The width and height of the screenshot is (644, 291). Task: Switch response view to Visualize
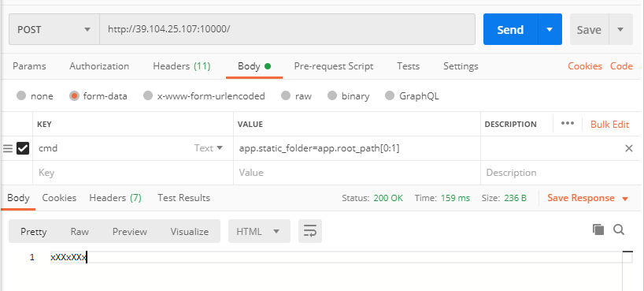pyautogui.click(x=189, y=231)
